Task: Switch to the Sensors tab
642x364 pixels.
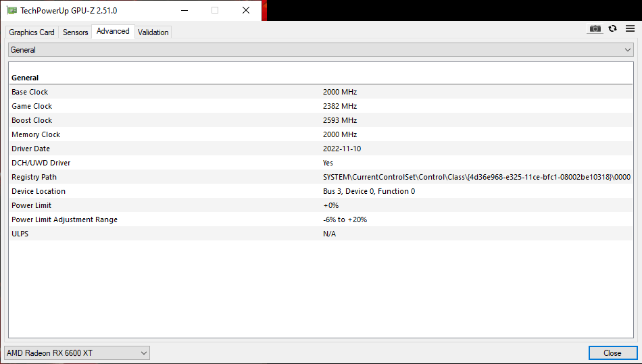Action: pos(75,32)
